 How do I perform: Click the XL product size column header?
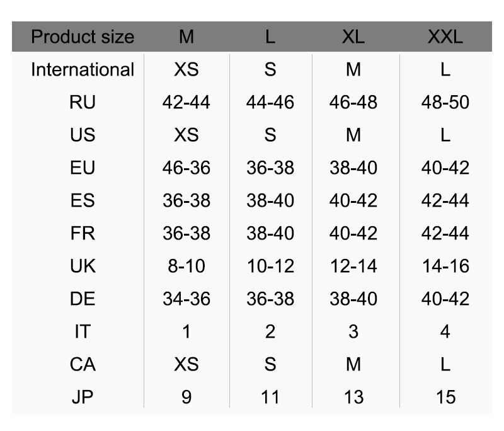tap(353, 37)
